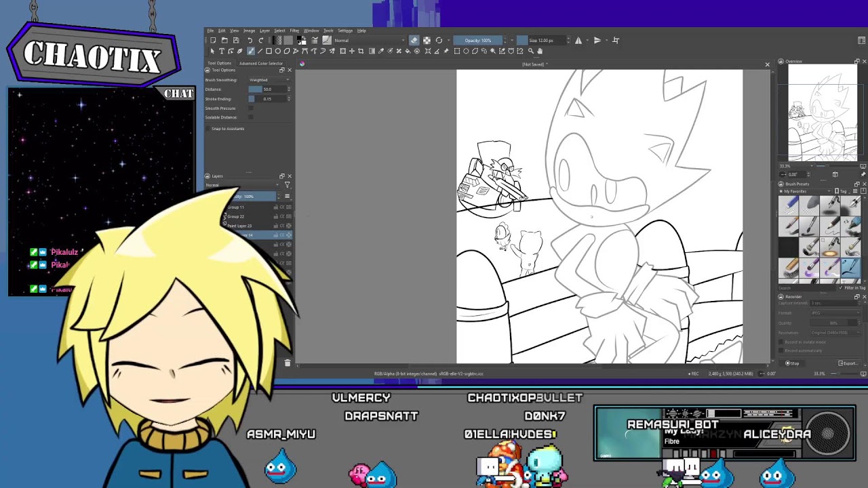Open Brush Smoothing Weighted dropdown
The image size is (868, 488).
tap(269, 80)
